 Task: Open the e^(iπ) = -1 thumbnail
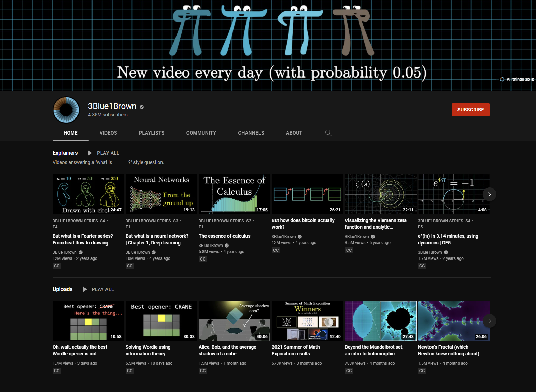tap(454, 194)
